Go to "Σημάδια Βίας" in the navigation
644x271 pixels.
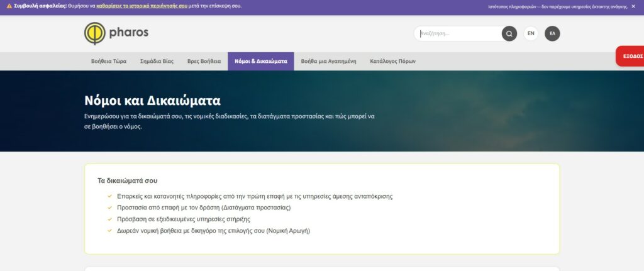pos(157,62)
